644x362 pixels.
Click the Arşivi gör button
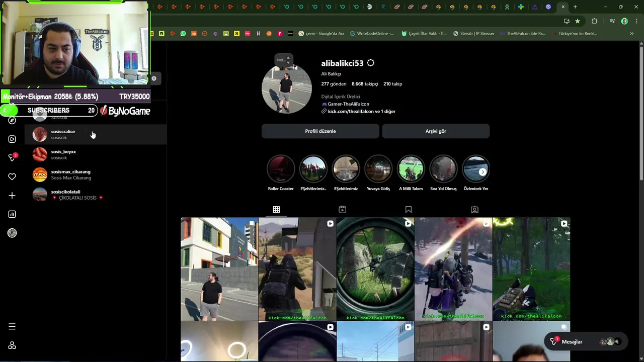click(x=436, y=131)
